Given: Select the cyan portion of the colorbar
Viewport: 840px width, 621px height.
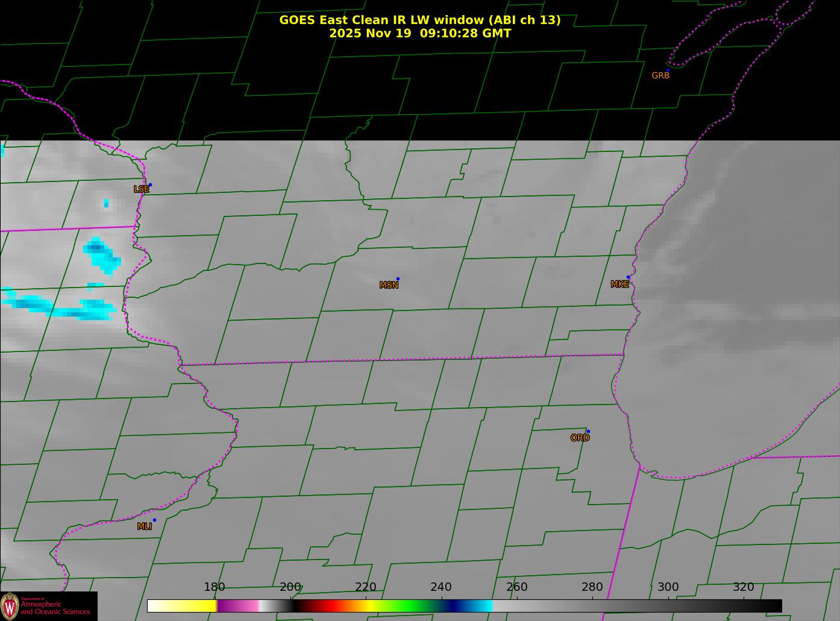Looking at the screenshot, I should 482,605.
